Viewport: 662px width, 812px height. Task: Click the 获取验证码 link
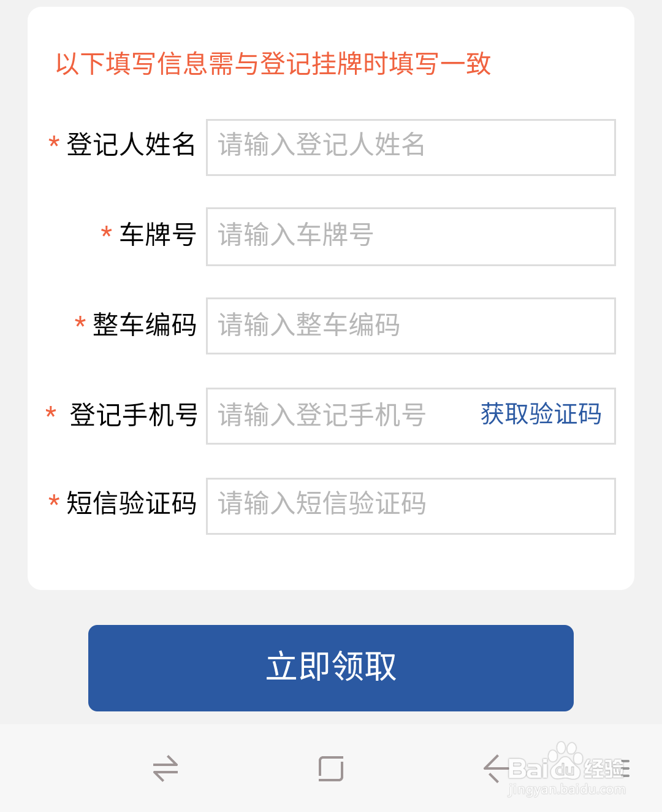click(x=541, y=415)
